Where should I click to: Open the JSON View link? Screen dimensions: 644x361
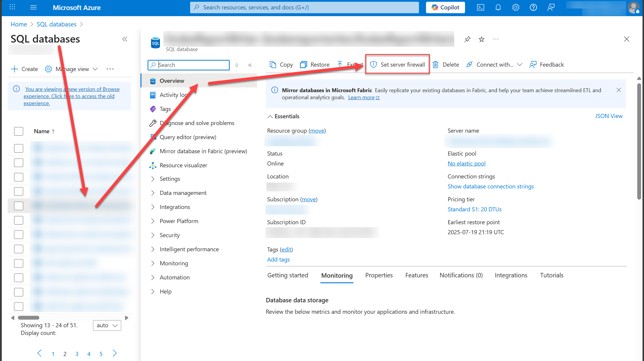[x=608, y=116]
